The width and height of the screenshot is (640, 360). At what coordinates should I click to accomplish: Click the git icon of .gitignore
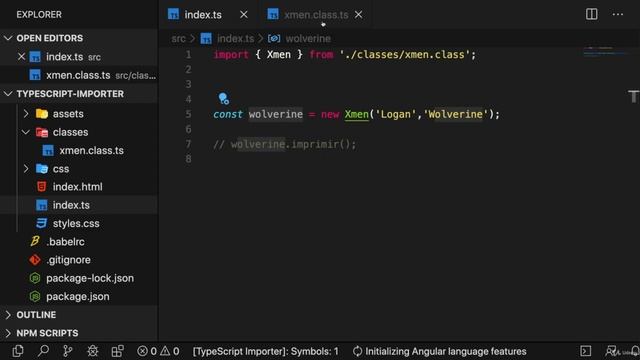[35, 260]
